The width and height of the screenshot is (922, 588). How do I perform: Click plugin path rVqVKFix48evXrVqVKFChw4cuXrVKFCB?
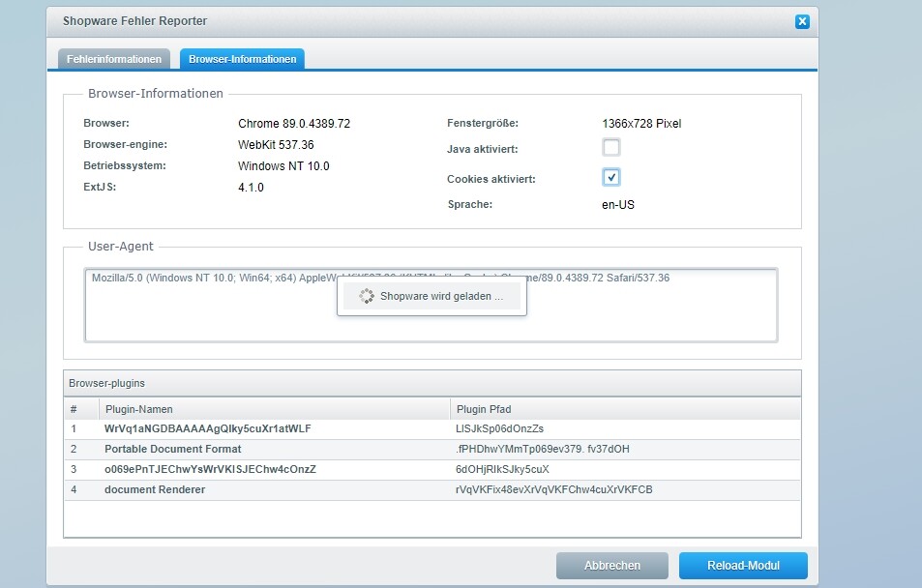554,489
